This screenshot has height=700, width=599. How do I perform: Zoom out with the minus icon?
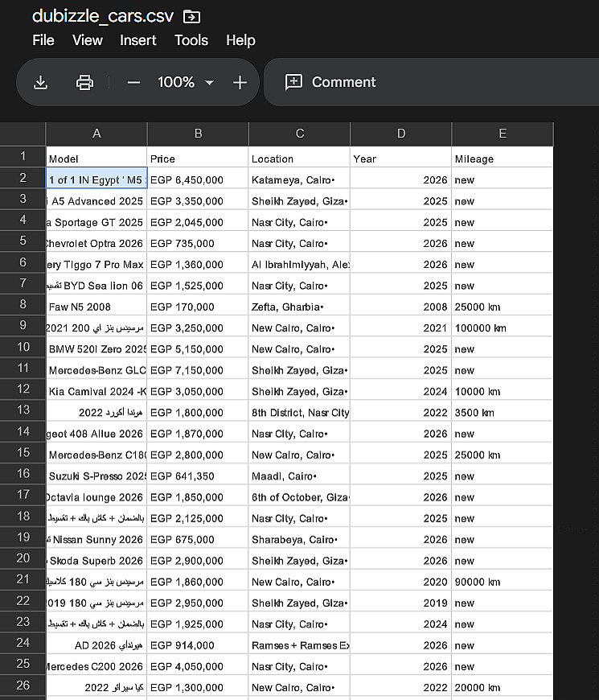133,82
